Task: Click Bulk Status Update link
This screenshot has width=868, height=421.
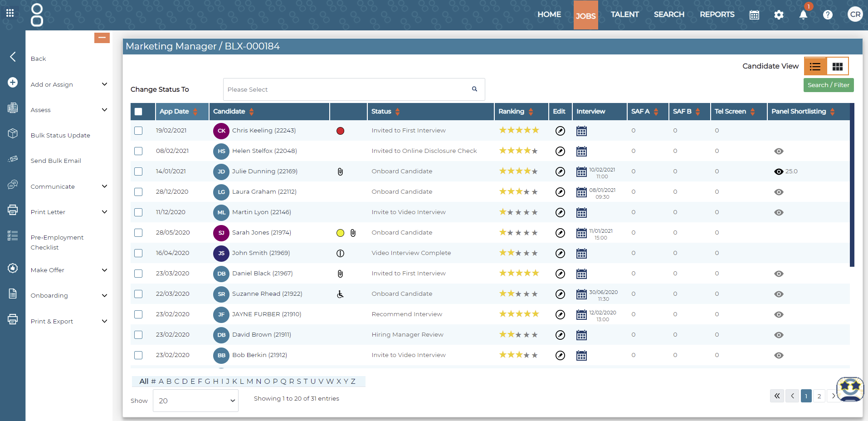Action: [60, 135]
